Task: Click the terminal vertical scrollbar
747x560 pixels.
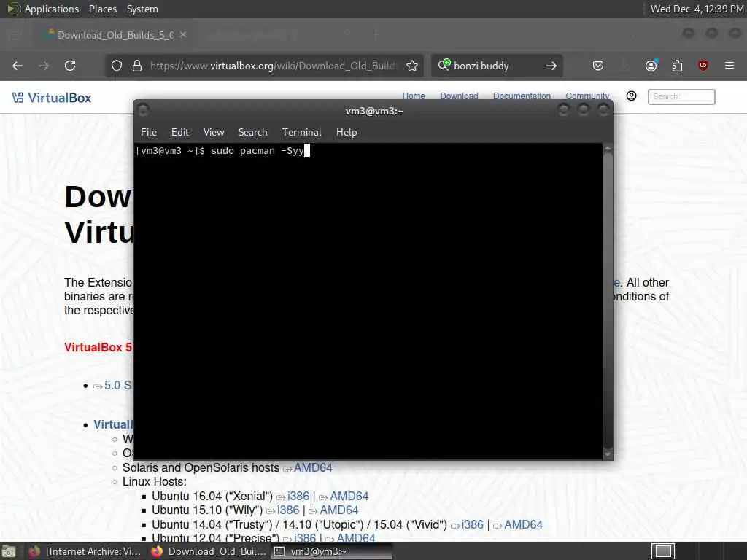Action: point(608,301)
